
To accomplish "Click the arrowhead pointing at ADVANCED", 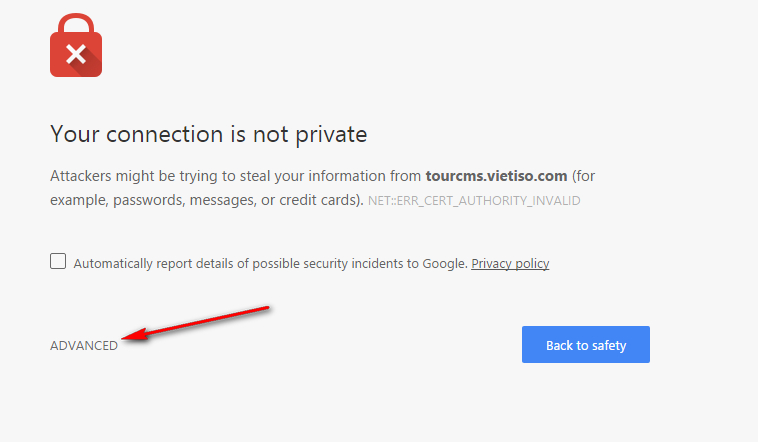I will [134, 335].
